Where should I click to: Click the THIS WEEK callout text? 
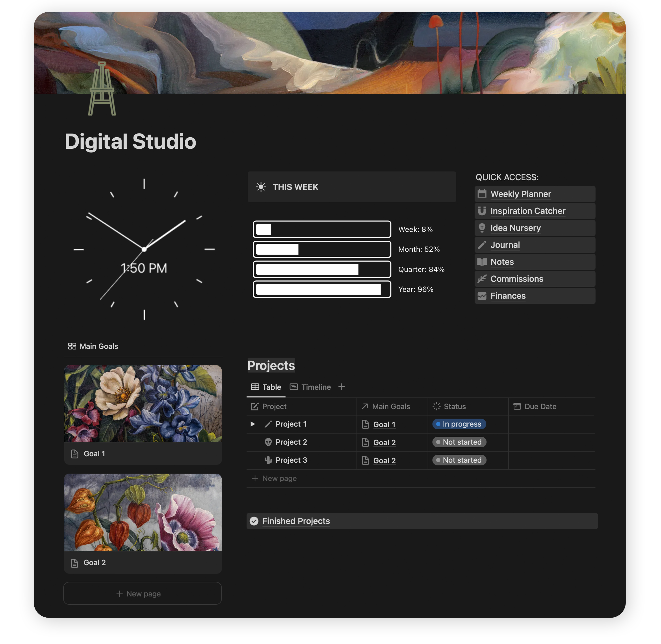pos(295,187)
